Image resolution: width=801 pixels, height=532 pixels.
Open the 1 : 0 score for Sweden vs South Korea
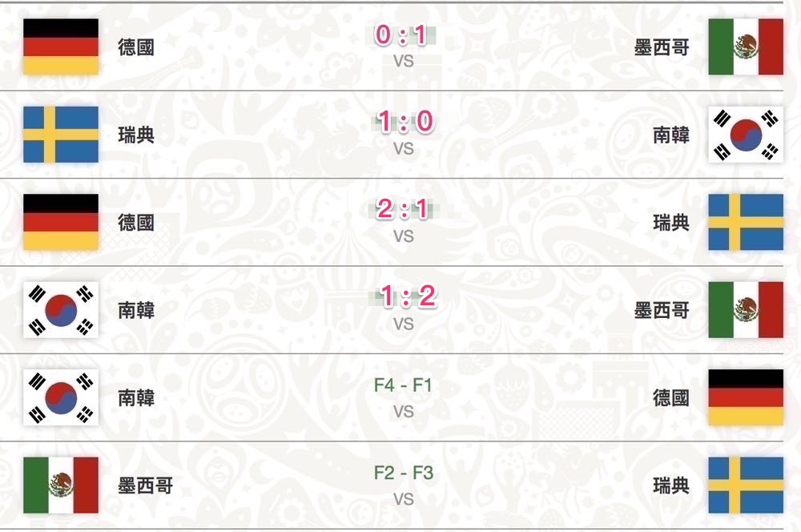click(x=404, y=123)
